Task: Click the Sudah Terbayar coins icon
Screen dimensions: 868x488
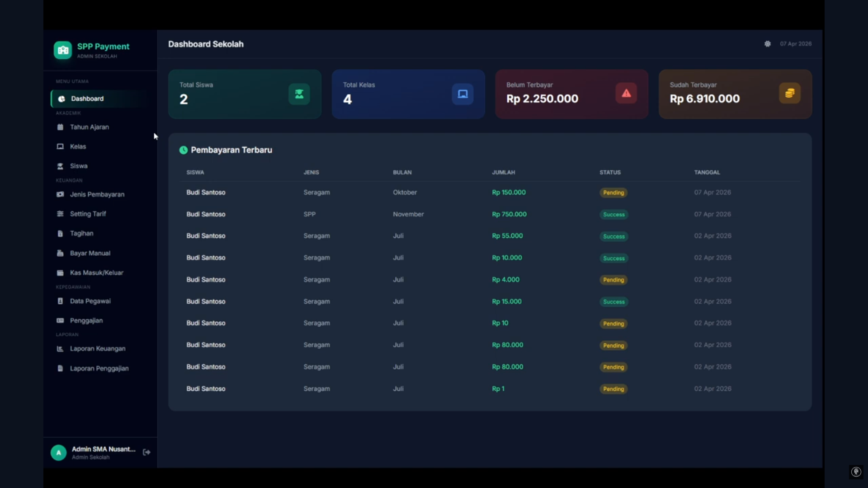Action: [x=790, y=94]
